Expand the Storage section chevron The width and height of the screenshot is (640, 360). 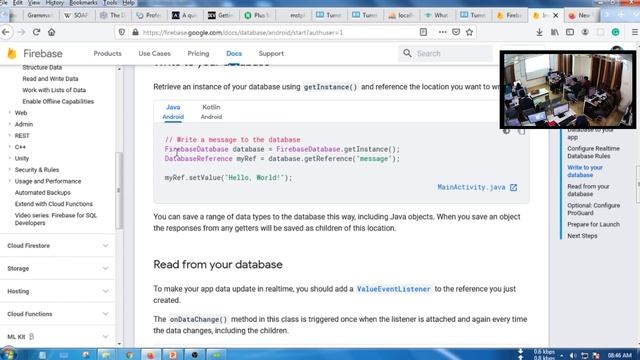(105, 269)
